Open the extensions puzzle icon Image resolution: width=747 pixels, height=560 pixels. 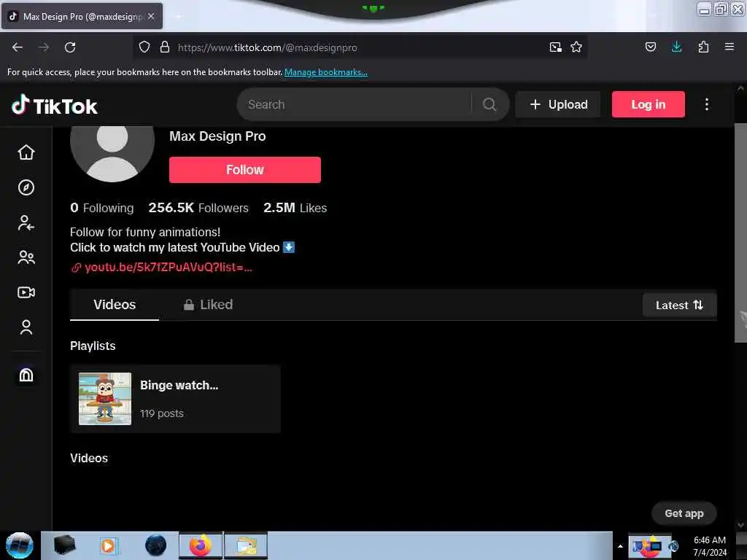coord(703,47)
